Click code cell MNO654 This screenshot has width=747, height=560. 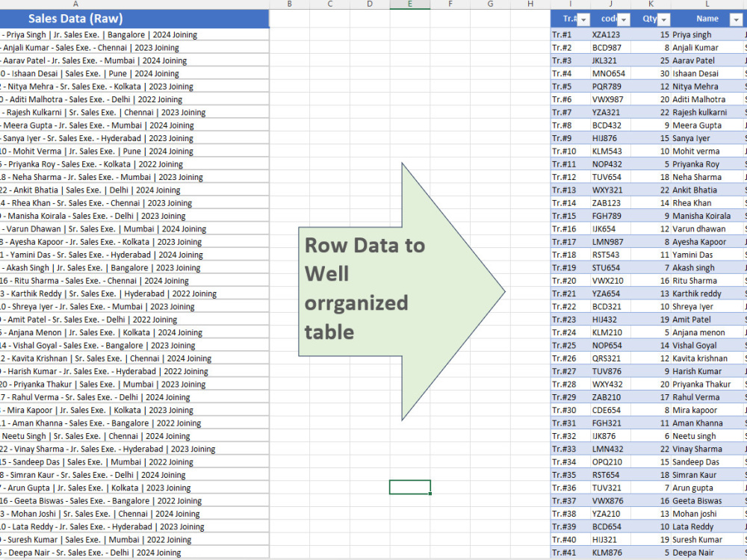click(x=611, y=73)
